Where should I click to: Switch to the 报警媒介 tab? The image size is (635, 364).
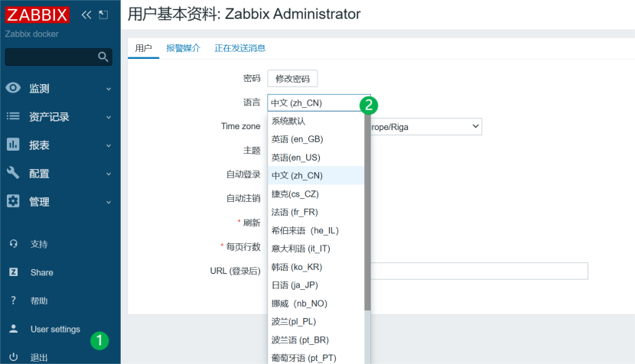tap(183, 48)
